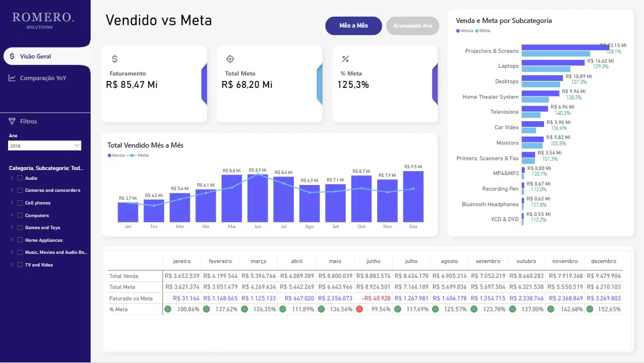
Task: Expand the Computers tree node
Action: [x=12, y=215]
